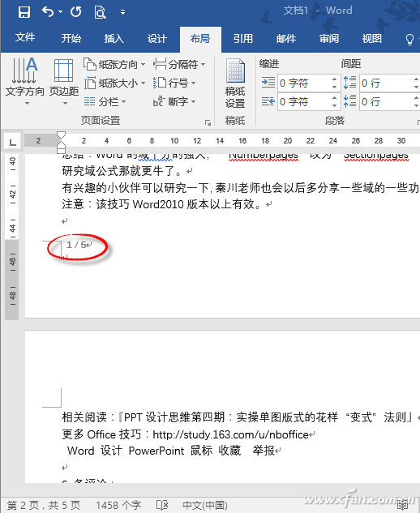This screenshot has height=513, width=420.
Task: Click the left indent icon
Action: click(x=268, y=83)
